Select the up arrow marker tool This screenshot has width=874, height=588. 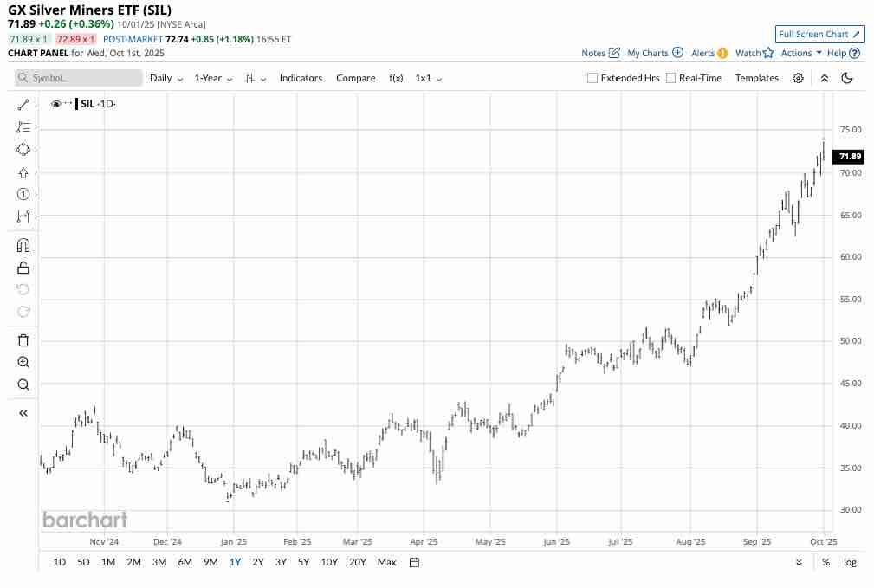(23, 173)
